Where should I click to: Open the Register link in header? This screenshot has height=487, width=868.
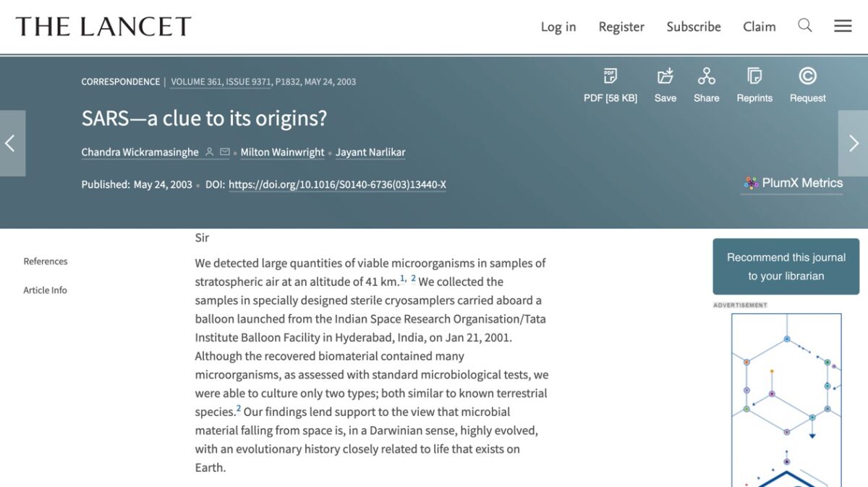click(621, 27)
